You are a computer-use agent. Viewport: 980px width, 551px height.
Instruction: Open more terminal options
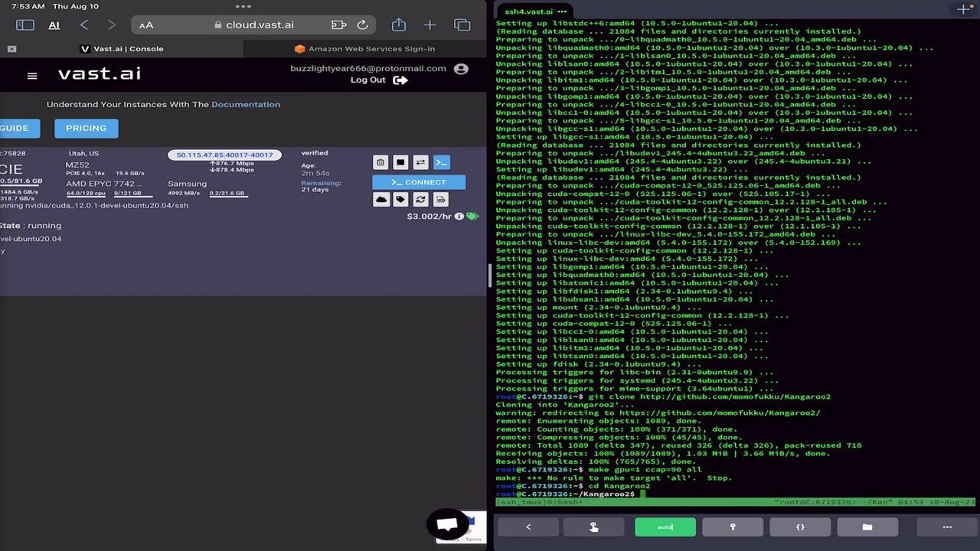[x=947, y=527]
